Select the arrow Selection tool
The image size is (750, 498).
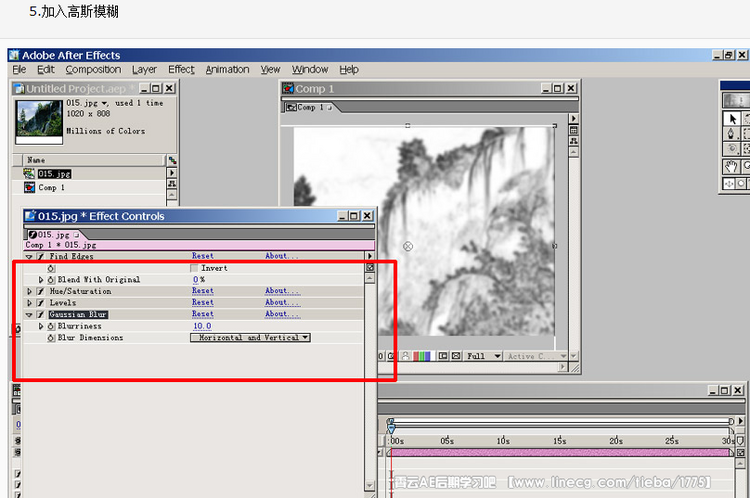click(732, 118)
